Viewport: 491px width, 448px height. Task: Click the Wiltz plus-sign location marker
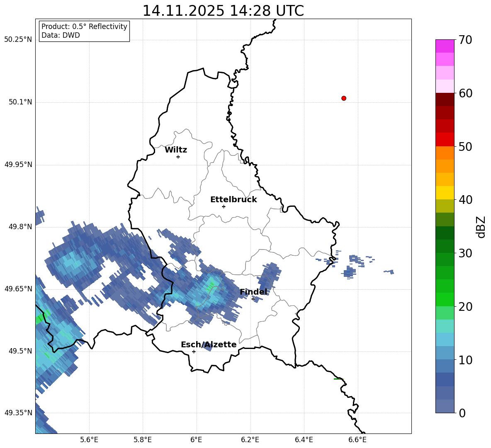[x=178, y=157]
